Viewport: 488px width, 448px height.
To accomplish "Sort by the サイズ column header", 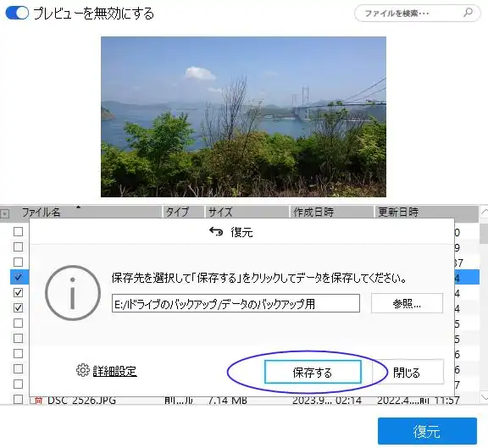I will tap(247, 213).
